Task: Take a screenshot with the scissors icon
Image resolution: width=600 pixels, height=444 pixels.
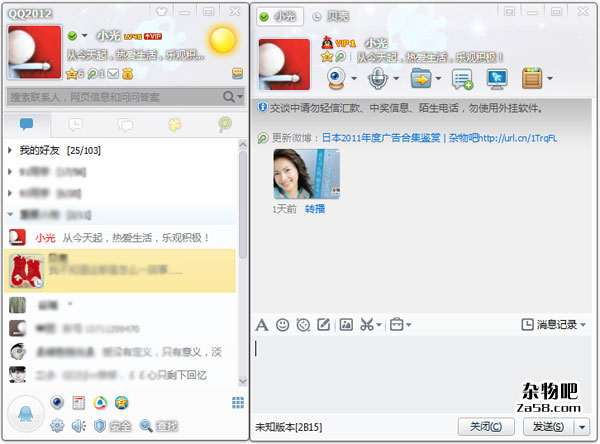Action: tap(367, 325)
